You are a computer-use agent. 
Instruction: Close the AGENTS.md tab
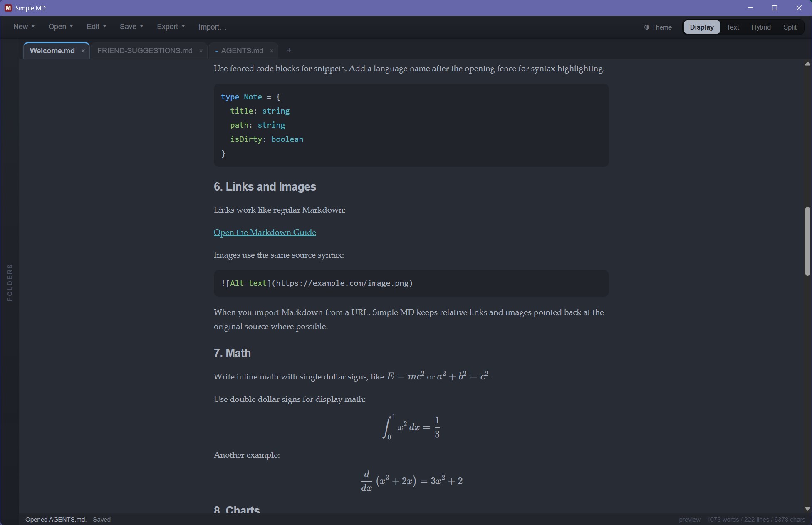272,51
